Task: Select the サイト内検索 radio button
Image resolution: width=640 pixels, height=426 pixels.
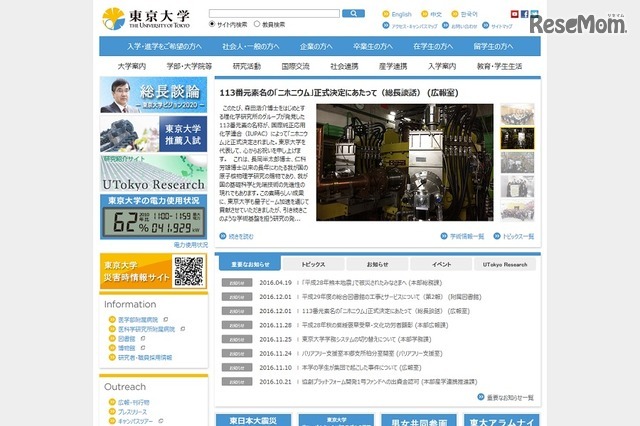Action: [212, 24]
